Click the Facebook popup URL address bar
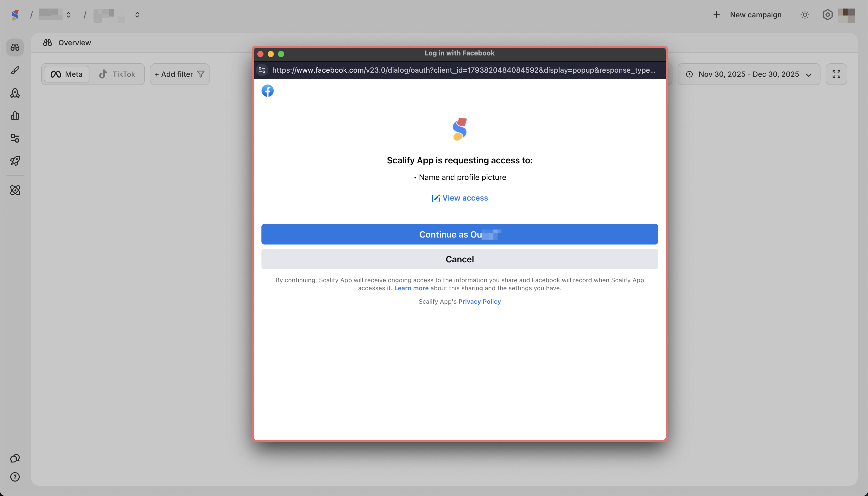The height and width of the screenshot is (496, 868). [463, 70]
